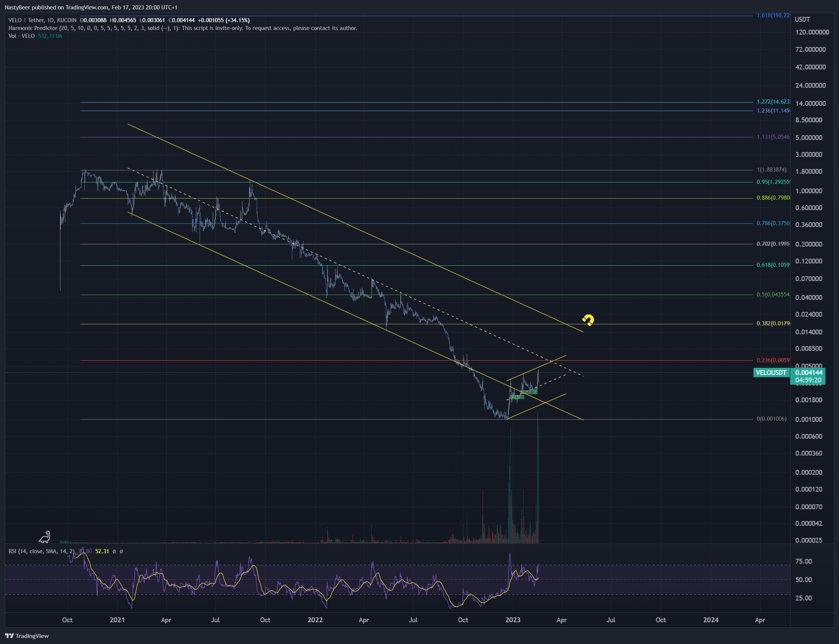The height and width of the screenshot is (644, 839).
Task: Click the yellow question mark drawing
Action: pos(588,320)
